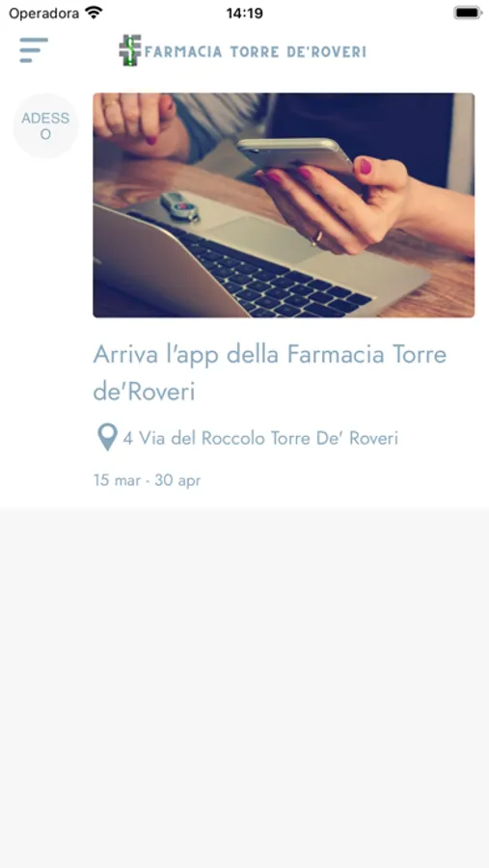This screenshot has height=868, width=489.
Task: Tap the Wi-Fi status icon
Action: [x=95, y=13]
